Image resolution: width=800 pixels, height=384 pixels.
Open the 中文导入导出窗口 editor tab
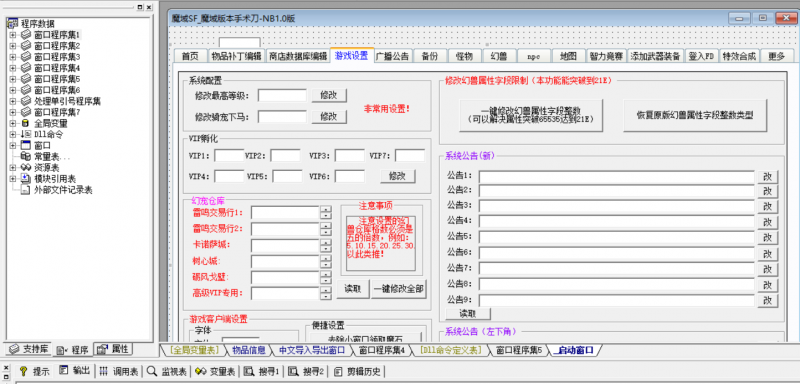[311, 350]
